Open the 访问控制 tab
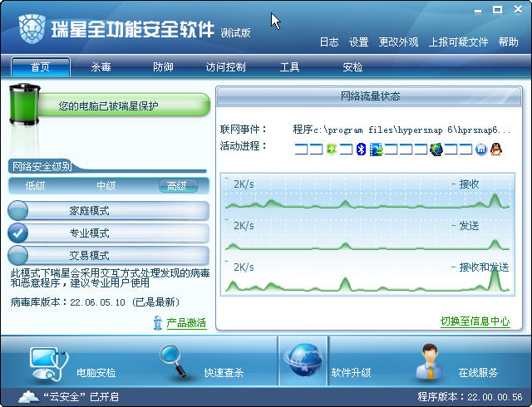Screen dimensions: 532x407 226,66
